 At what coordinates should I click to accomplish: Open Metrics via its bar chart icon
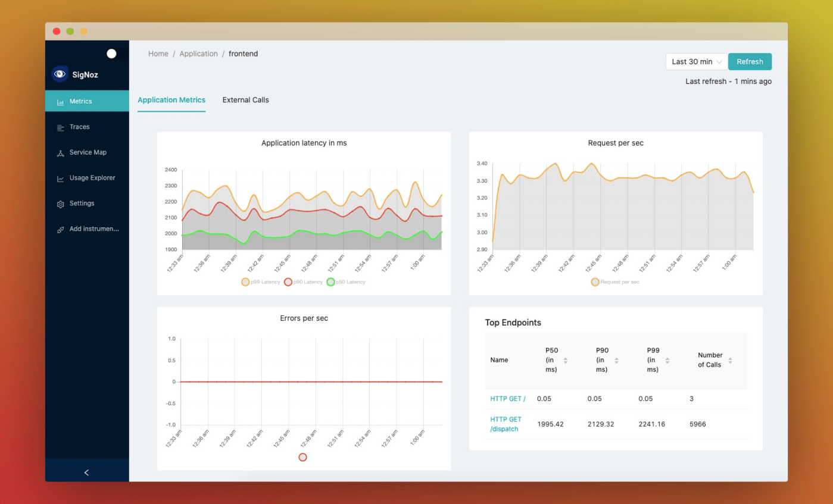click(60, 102)
